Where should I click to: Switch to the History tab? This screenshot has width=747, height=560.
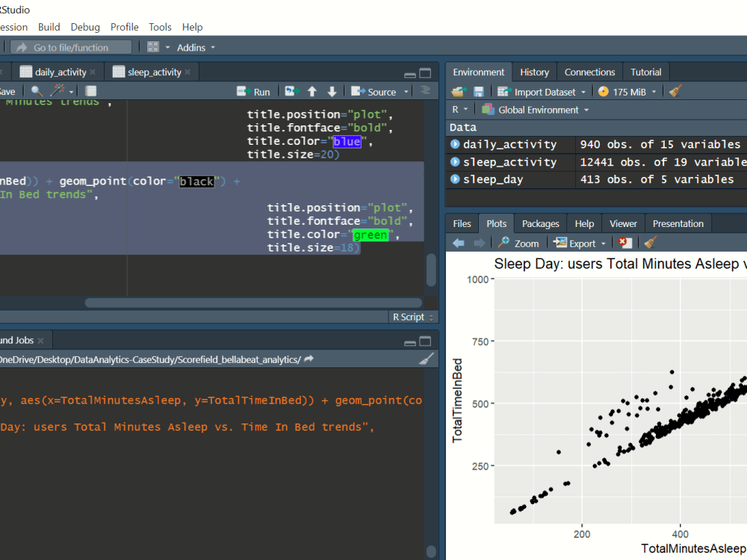point(535,72)
